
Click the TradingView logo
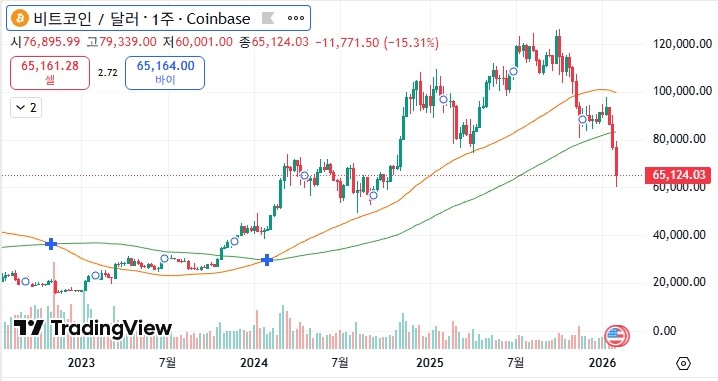[93, 328]
